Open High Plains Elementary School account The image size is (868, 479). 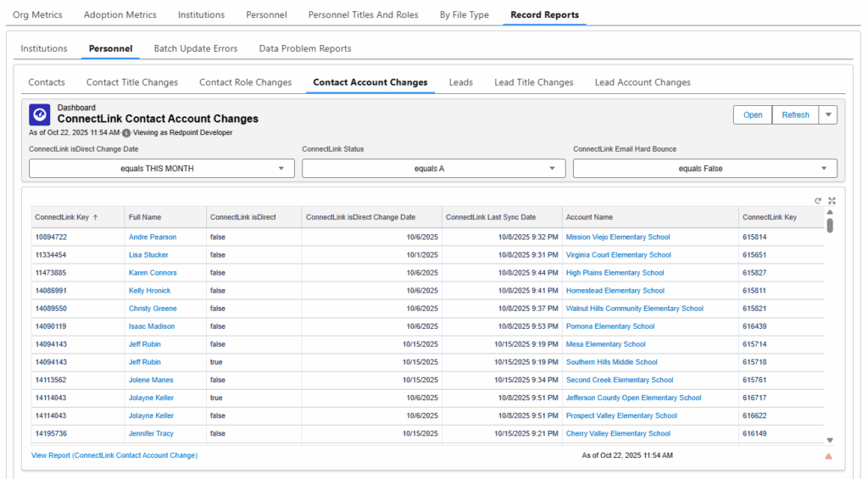click(615, 272)
